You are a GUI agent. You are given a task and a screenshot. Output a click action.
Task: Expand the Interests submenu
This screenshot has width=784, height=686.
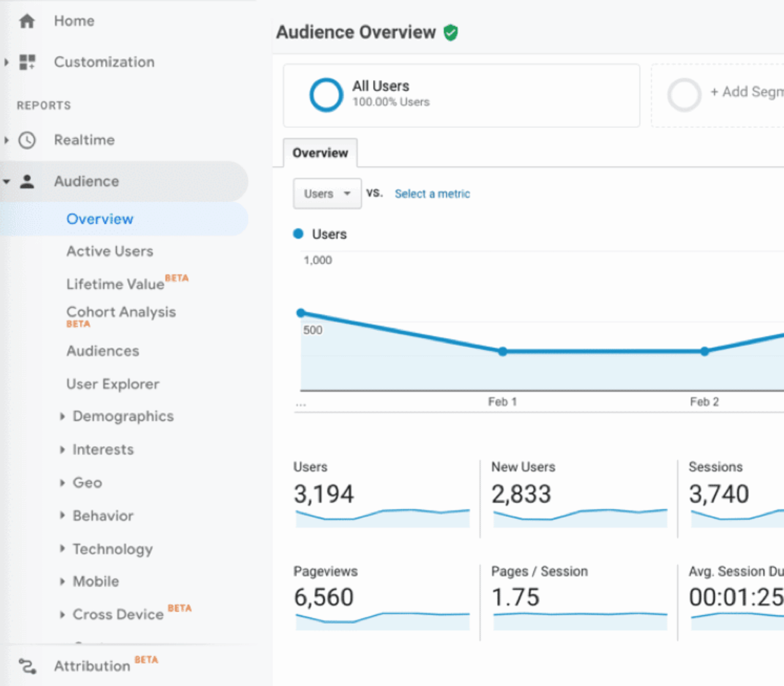coord(62,450)
